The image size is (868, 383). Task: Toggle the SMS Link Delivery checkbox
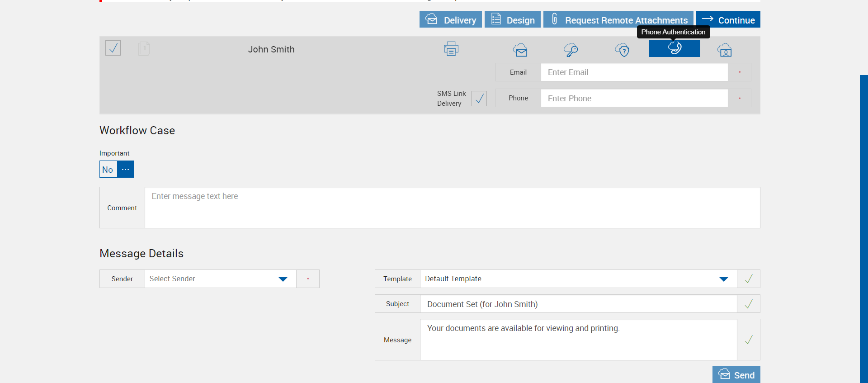[x=479, y=98]
